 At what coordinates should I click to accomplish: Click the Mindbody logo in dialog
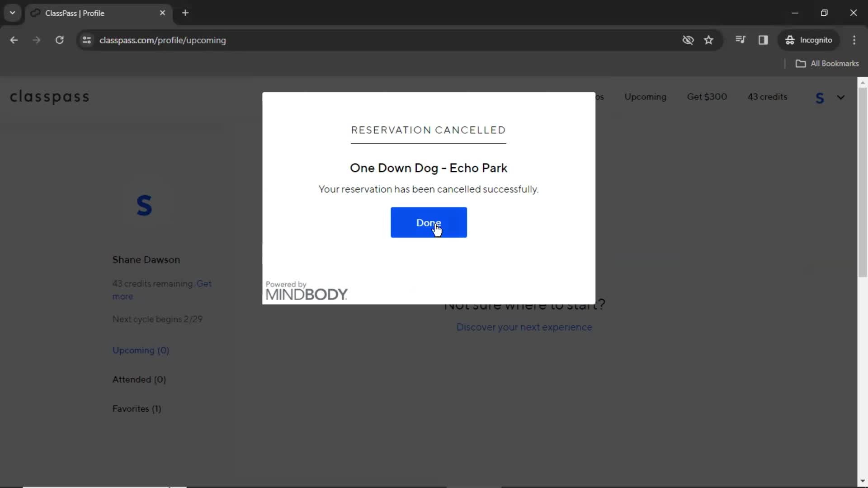click(x=307, y=291)
